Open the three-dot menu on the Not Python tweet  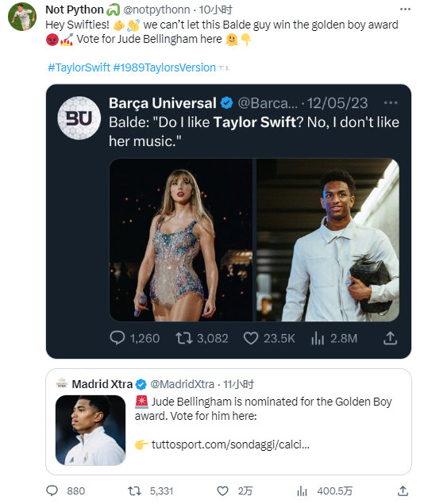[x=405, y=10]
